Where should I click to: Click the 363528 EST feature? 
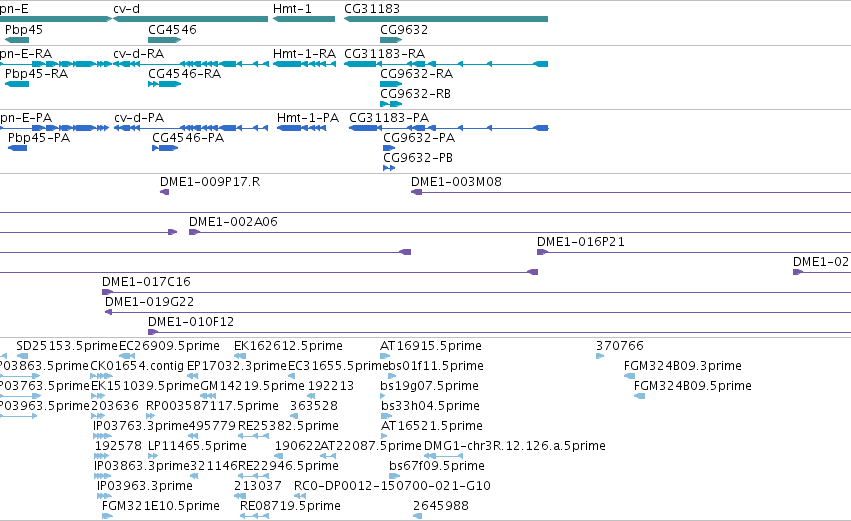click(x=294, y=416)
